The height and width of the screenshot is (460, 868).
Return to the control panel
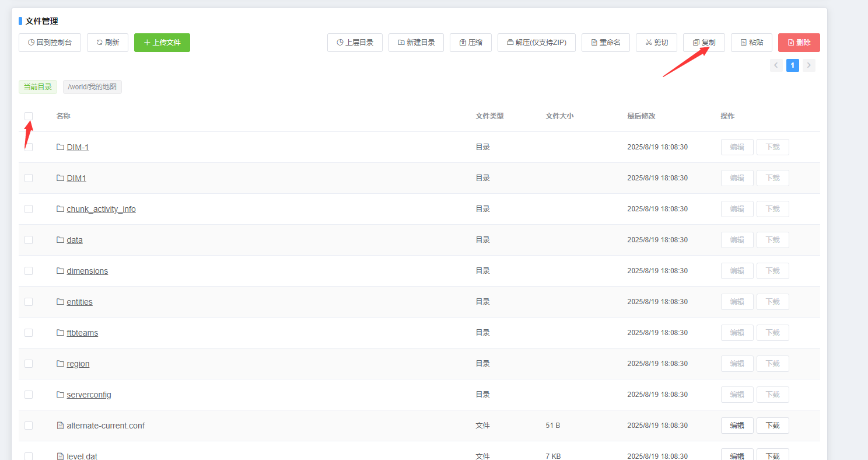pyautogui.click(x=50, y=43)
